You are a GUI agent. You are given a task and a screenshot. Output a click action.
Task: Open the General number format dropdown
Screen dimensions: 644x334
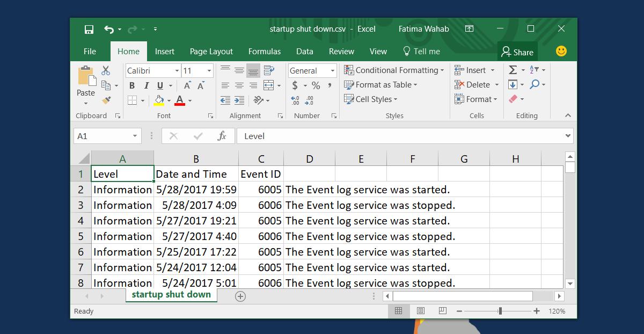[333, 71]
